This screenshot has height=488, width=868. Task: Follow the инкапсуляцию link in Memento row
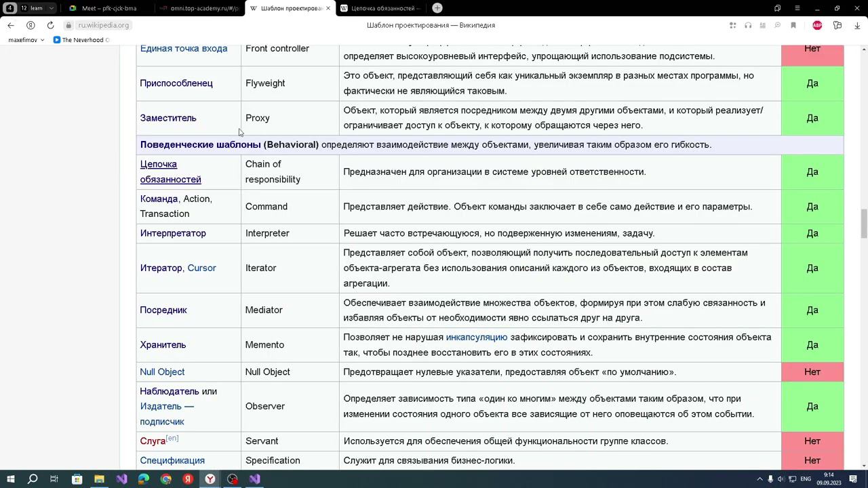[x=477, y=337]
